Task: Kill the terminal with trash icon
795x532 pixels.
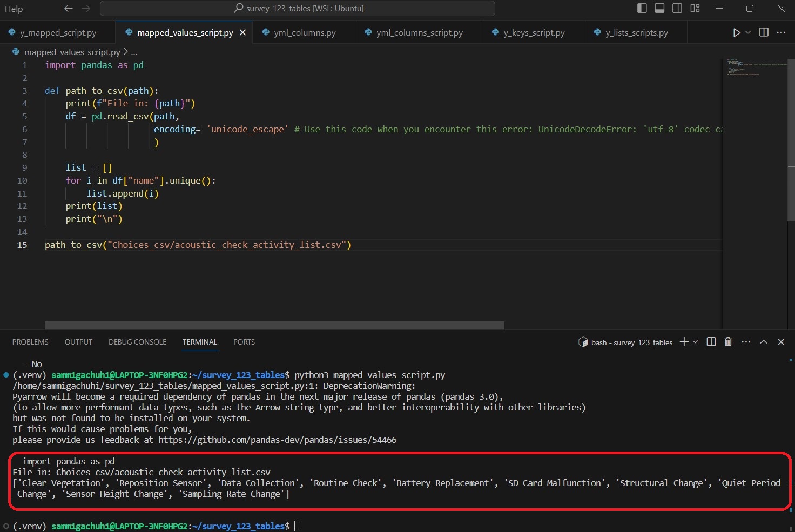Action: (728, 341)
